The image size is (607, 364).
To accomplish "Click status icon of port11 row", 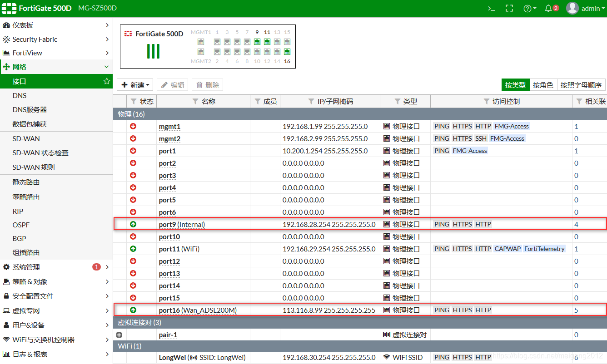I will pyautogui.click(x=133, y=249).
